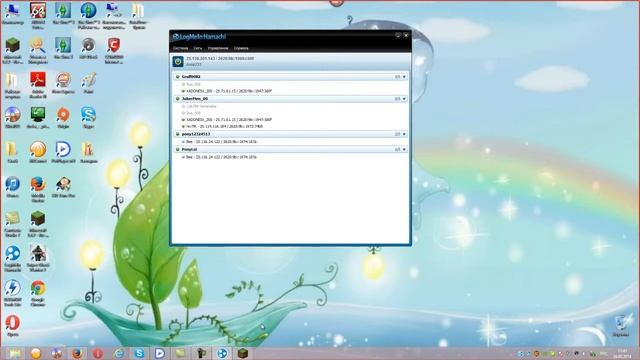Open dropdown arrow of the JokerMen_00 network
This screenshot has width=640, height=360.
[404, 99]
